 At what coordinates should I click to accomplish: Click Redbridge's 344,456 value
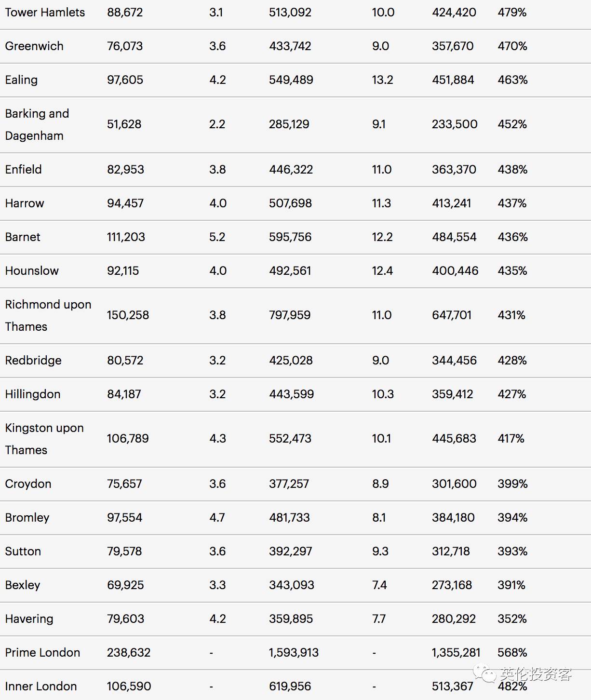(454, 361)
